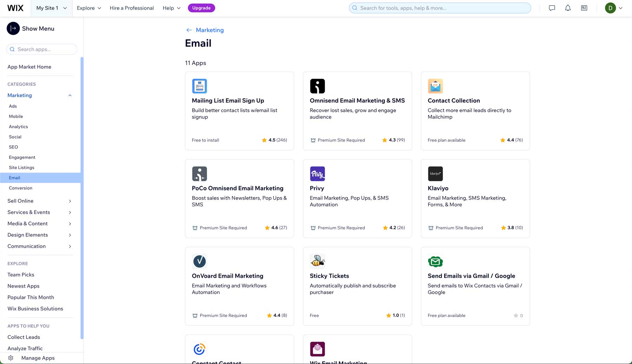
Task: Select Hire a Professional menu item
Action: pos(132,8)
